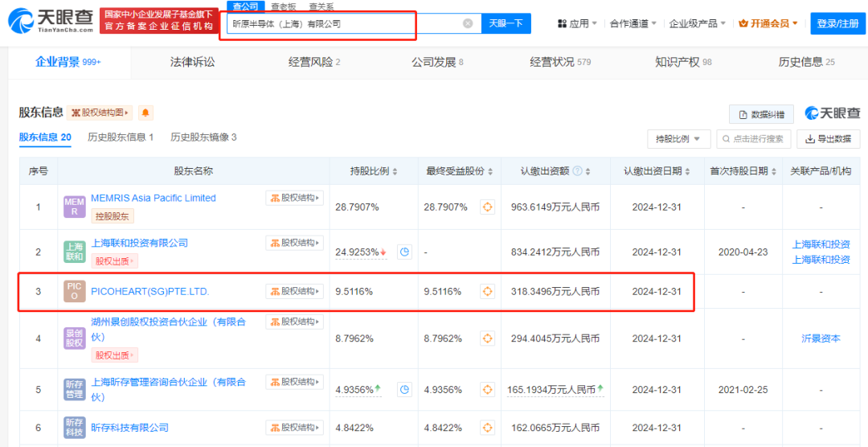This screenshot has width=868, height=447.
Task: Click the 上海联和 avatar icon in row 2
Action: tap(75, 252)
